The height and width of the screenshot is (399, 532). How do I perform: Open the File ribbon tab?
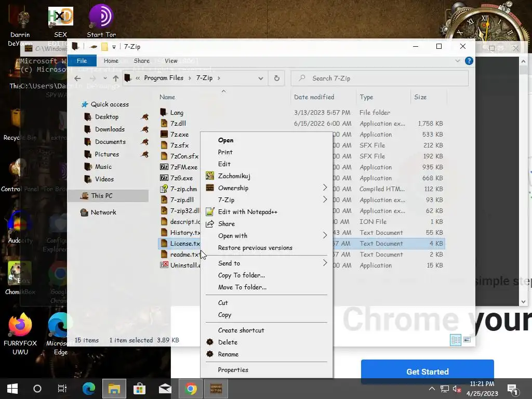pyautogui.click(x=82, y=61)
